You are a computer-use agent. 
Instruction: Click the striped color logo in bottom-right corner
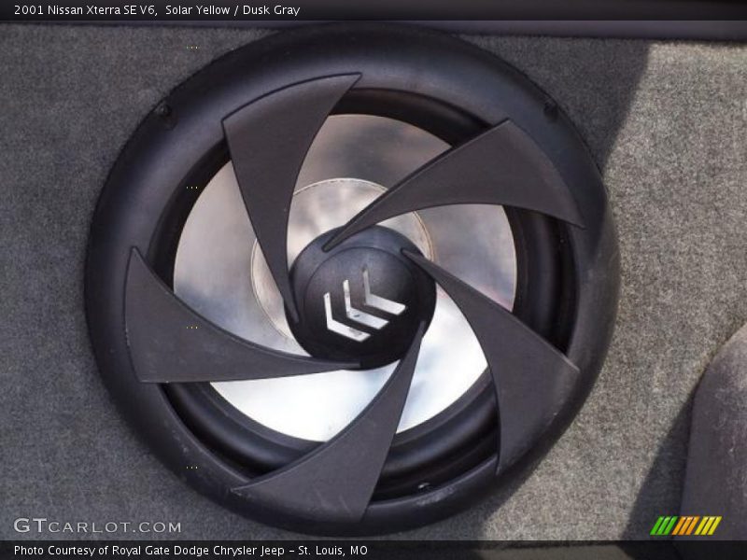point(685,525)
